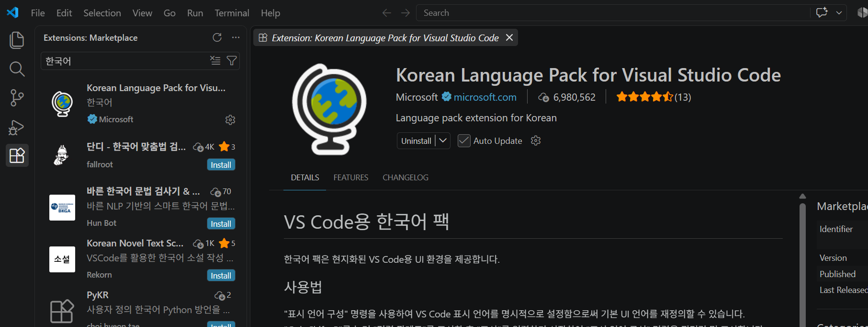Switch to the FEATURES tab

pos(351,177)
